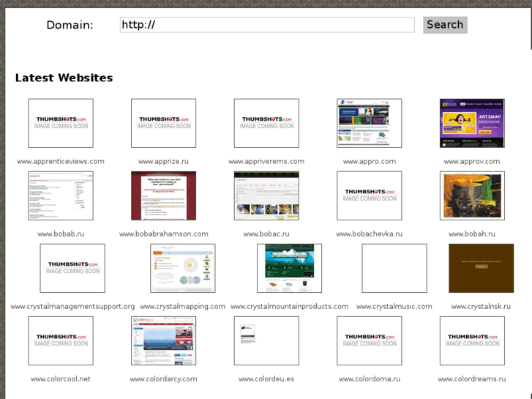
Task: Open the www.bobah.ru thumbnail image
Action: 472,195
